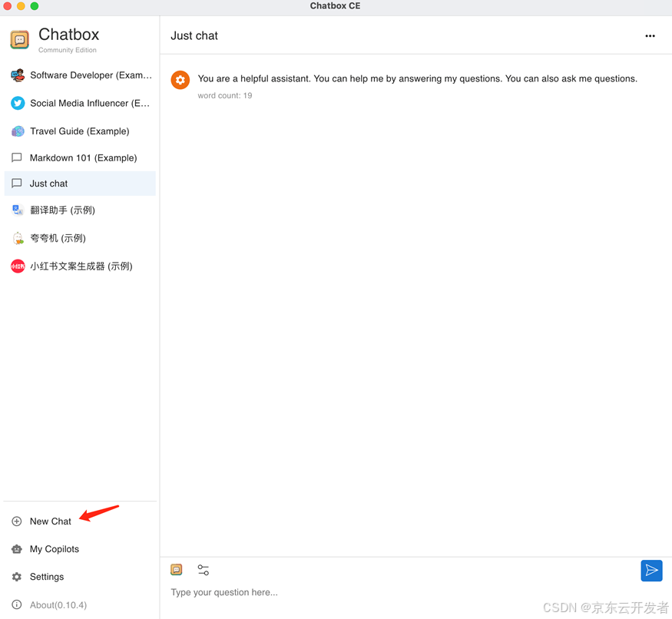This screenshot has width=672, height=619.
Task: Click the gear icon beside Settings
Action: click(x=17, y=577)
